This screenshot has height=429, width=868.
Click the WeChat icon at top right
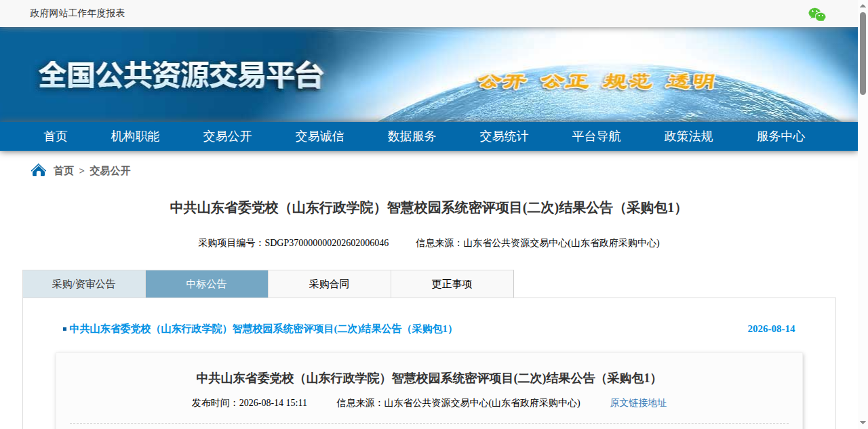point(817,14)
